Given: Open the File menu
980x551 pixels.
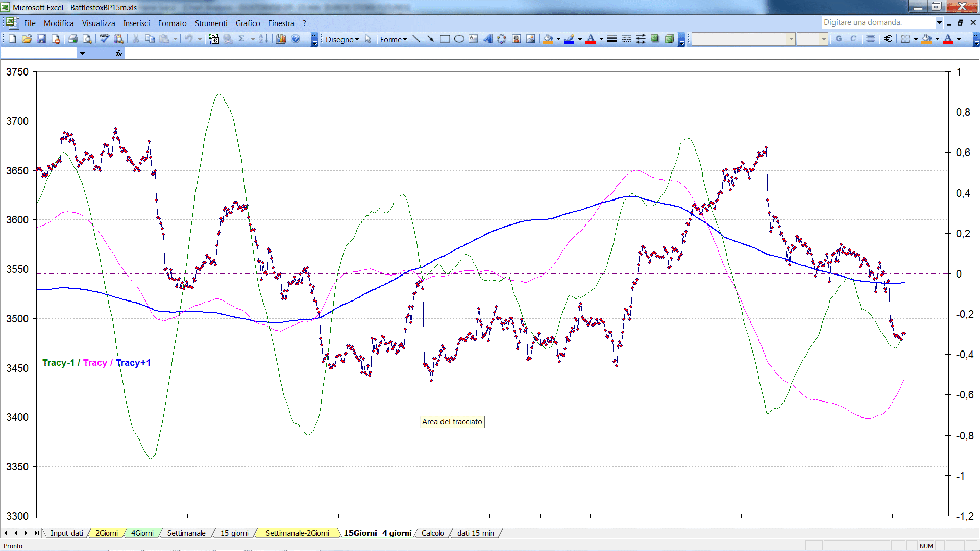Looking at the screenshot, I should coord(30,23).
